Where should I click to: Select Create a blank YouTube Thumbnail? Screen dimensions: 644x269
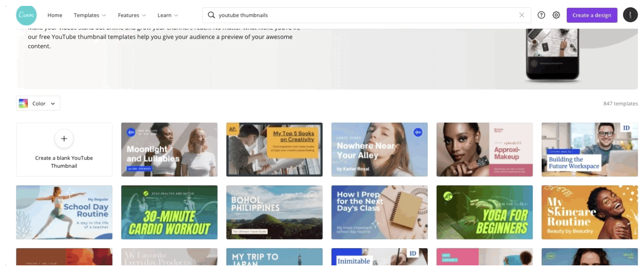[64, 149]
